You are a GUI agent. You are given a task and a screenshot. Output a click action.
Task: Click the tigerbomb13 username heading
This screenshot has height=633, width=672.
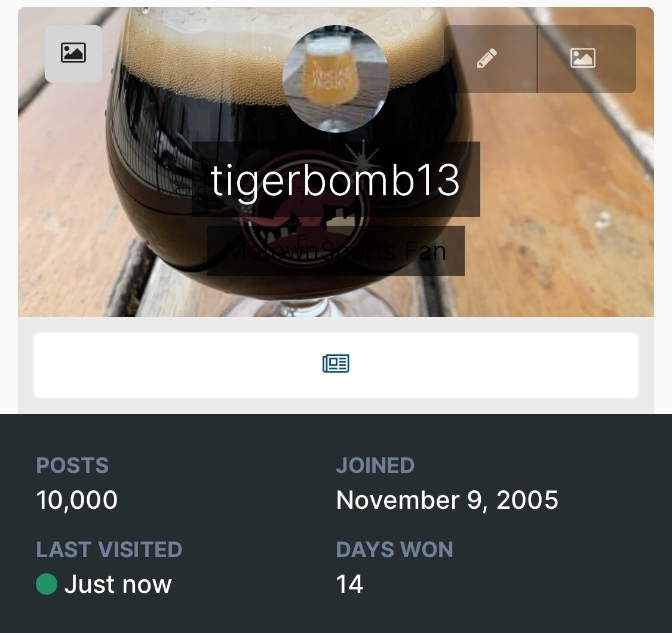click(x=336, y=180)
